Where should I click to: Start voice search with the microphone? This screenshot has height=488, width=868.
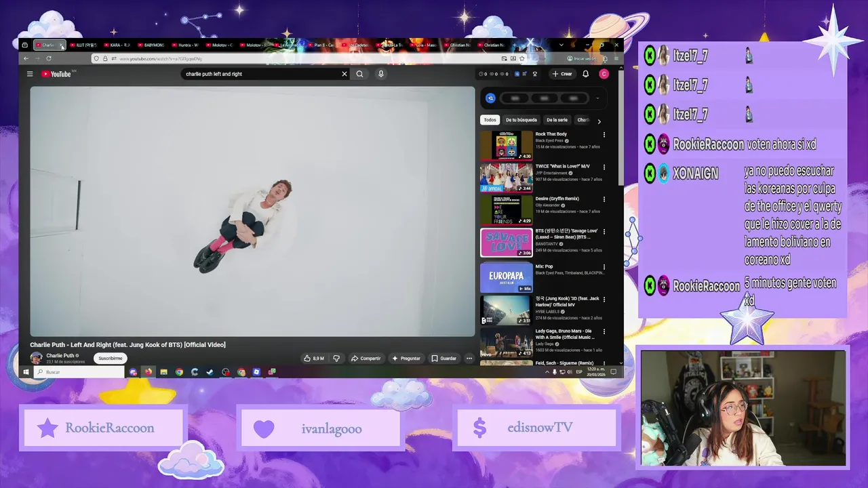click(380, 74)
